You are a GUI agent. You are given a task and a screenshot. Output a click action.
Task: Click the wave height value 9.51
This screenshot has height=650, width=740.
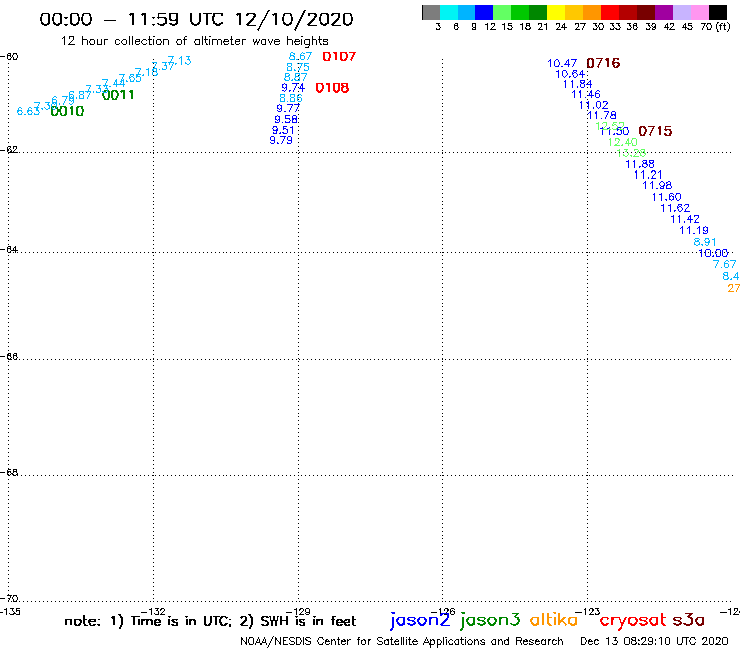283,130
